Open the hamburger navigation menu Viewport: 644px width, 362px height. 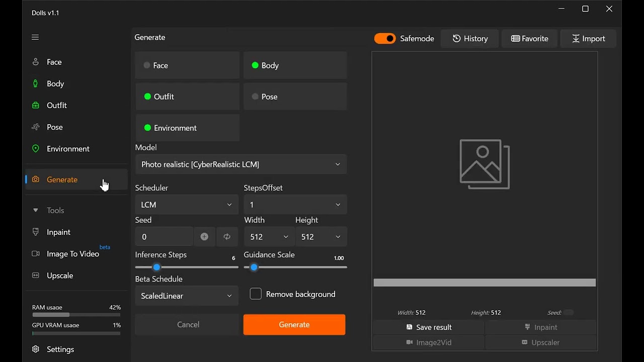tap(35, 37)
